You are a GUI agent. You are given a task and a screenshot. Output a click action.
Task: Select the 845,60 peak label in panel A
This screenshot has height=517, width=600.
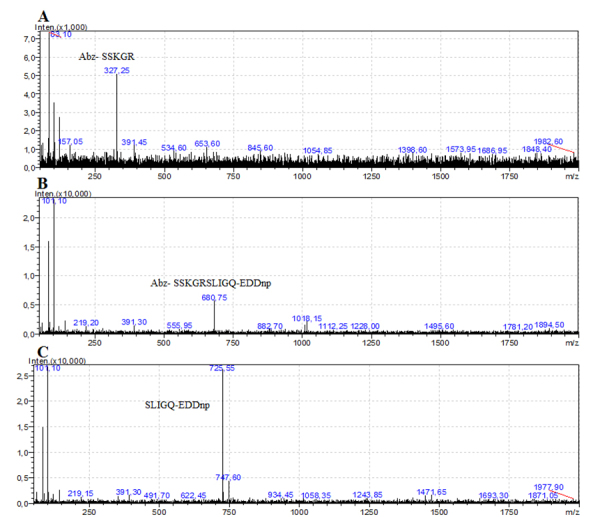coord(260,148)
